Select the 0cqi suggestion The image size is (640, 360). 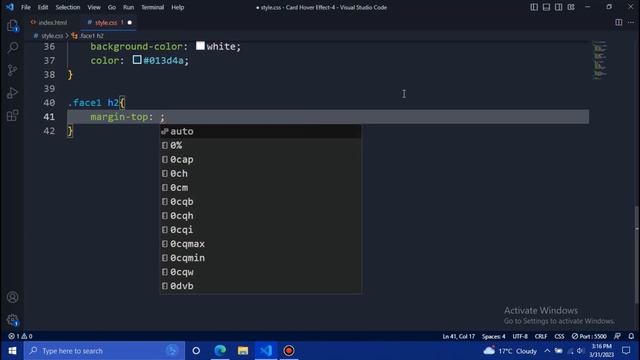click(x=260, y=230)
